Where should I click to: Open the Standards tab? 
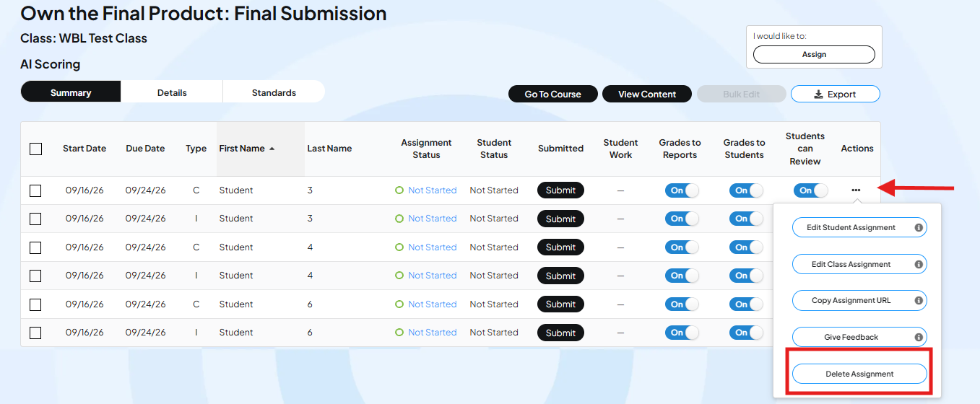coord(274,92)
